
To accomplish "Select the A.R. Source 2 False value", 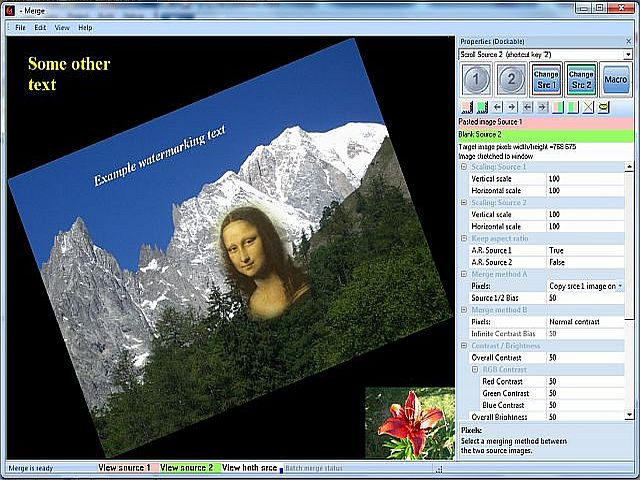I will (x=585, y=261).
